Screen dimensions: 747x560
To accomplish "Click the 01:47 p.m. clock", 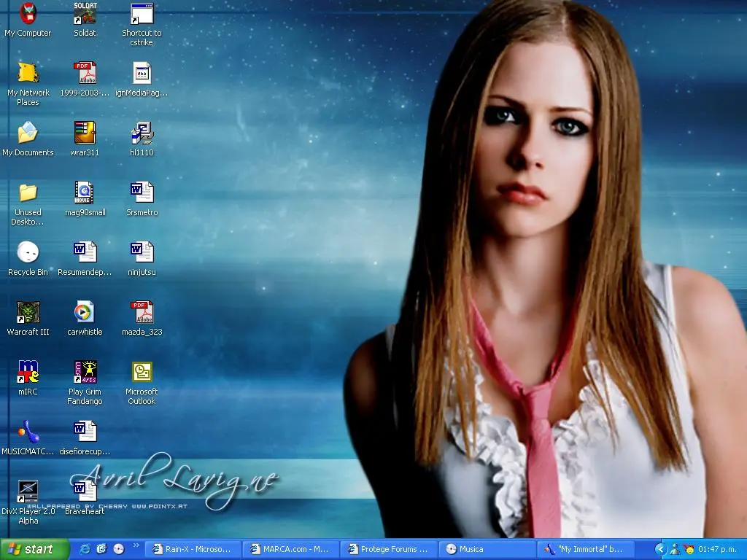I will [x=719, y=549].
